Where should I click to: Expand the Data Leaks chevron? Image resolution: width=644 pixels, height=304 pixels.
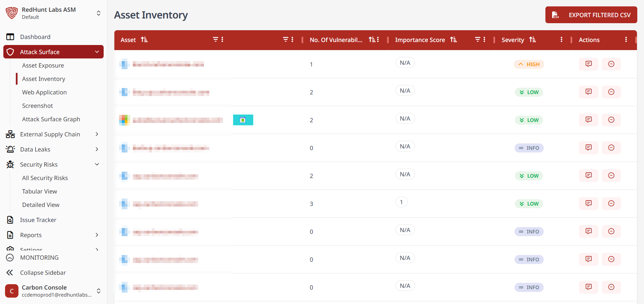click(x=97, y=149)
